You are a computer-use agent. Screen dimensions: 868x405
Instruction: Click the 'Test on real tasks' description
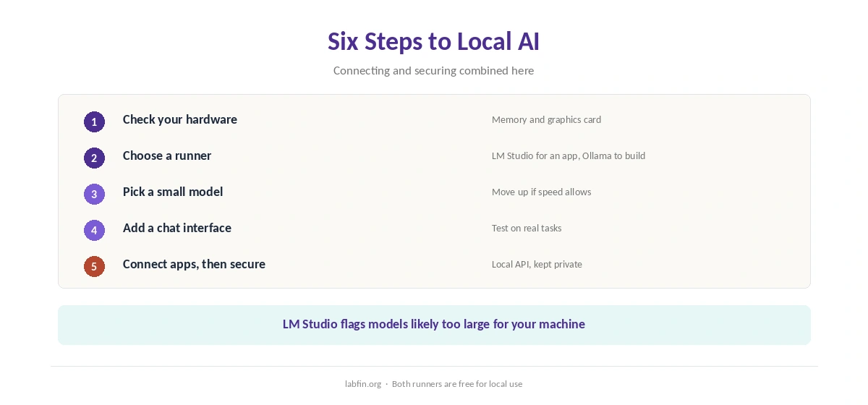tap(527, 229)
